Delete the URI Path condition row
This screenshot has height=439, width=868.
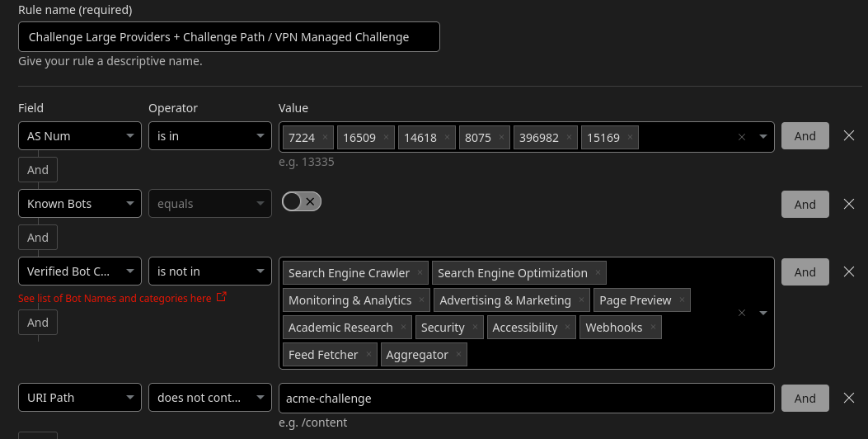[848, 398]
